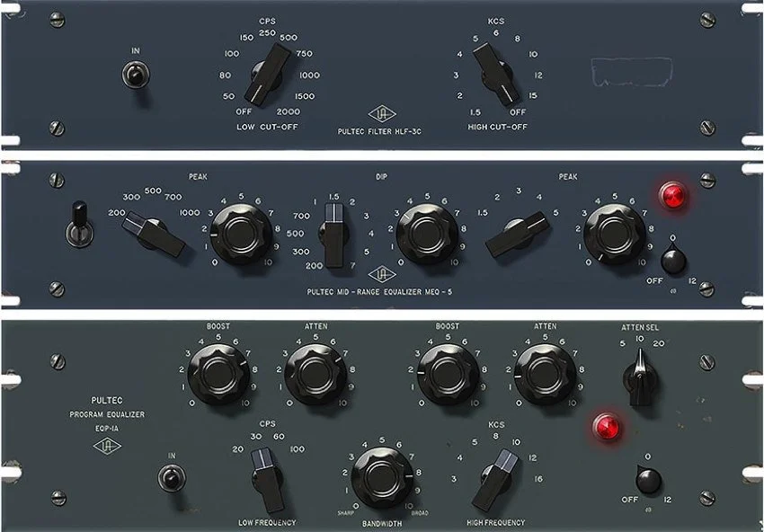Click the BROAD label under the bandwidth knob
Image resolution: width=764 pixels, height=532 pixels.
(420, 513)
